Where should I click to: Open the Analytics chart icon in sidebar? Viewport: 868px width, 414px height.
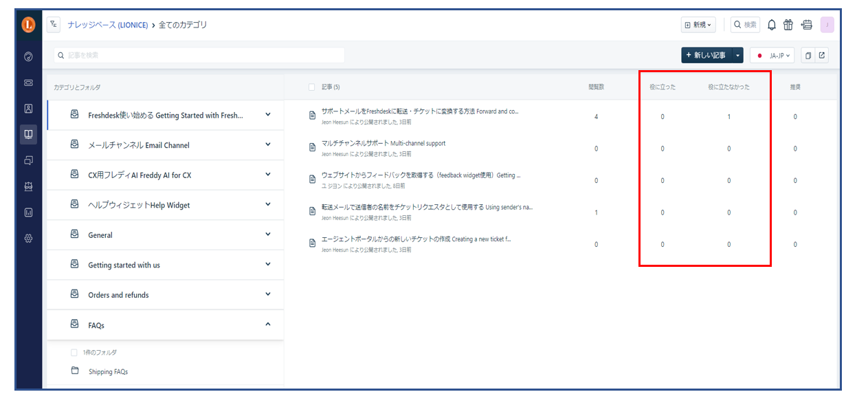(x=28, y=213)
